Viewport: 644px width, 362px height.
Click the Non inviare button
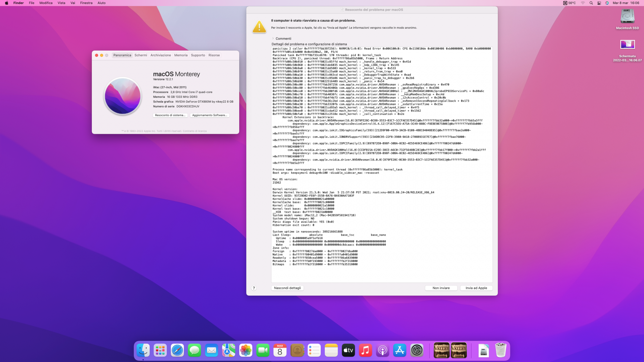point(441,288)
